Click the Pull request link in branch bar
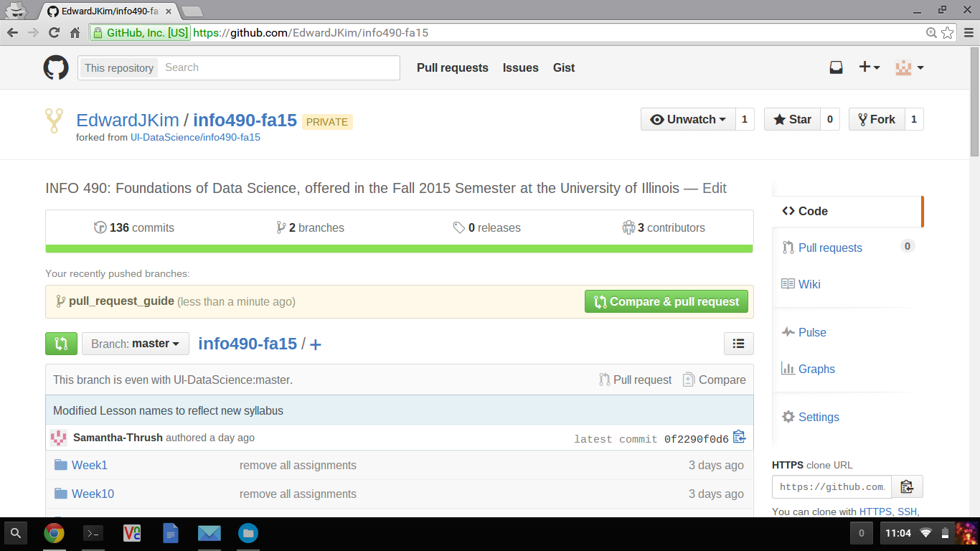The height and width of the screenshot is (551, 980). click(636, 380)
